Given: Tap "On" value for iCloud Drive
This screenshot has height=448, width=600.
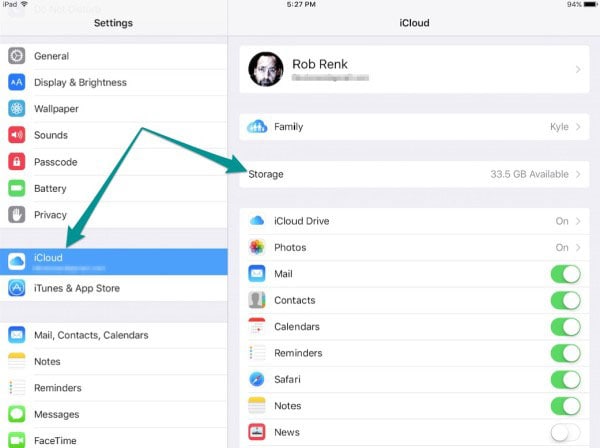Looking at the screenshot, I should tap(562, 221).
